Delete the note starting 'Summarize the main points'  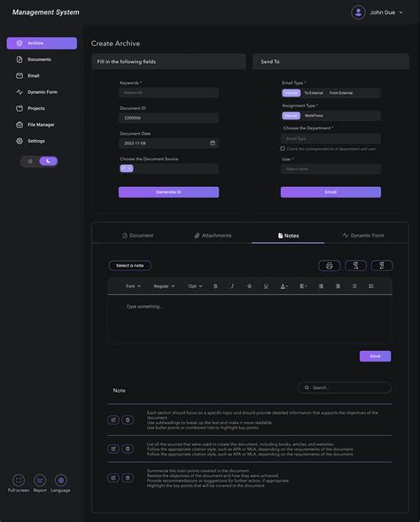coord(128,478)
